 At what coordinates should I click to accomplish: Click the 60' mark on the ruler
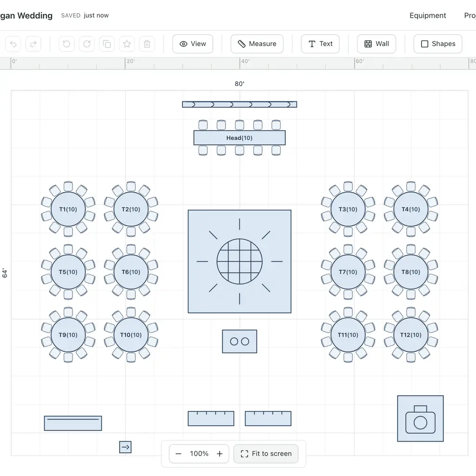[x=360, y=61]
